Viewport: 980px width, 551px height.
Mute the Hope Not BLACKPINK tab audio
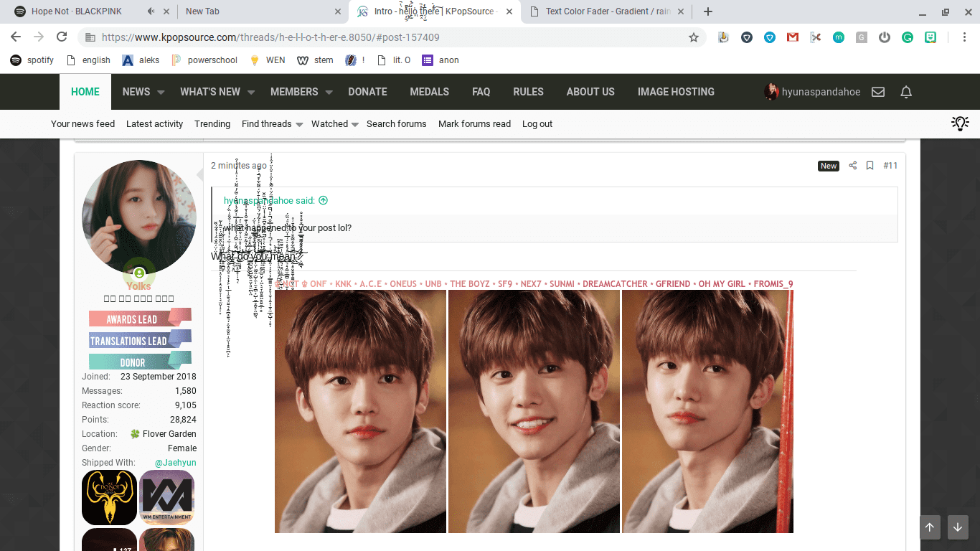tap(151, 11)
